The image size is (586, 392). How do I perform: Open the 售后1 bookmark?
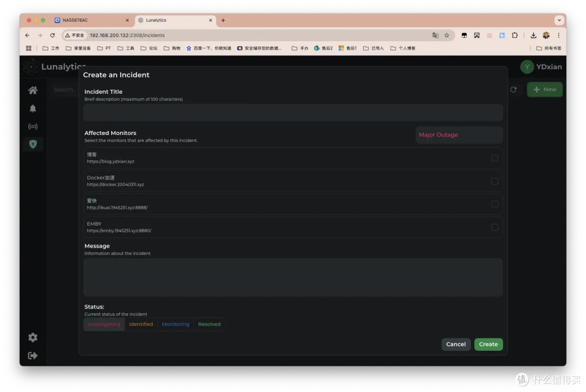348,48
